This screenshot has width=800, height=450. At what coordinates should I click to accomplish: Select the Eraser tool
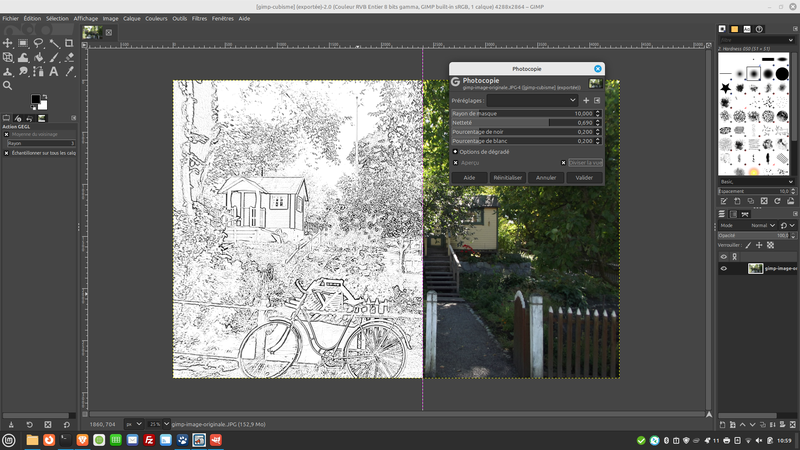[x=67, y=57]
